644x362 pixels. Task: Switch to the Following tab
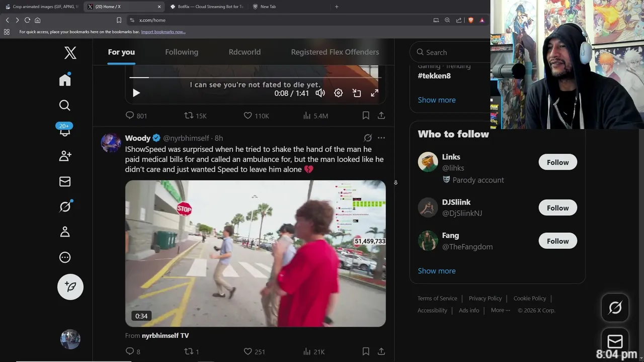182,52
